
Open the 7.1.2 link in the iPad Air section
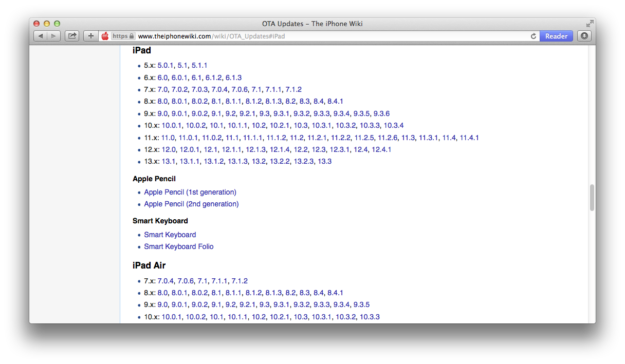pos(240,281)
